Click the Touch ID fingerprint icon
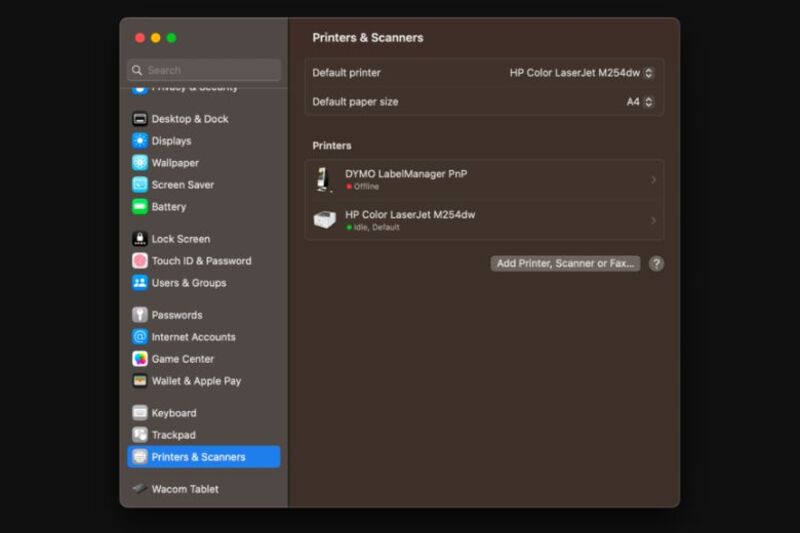 140,261
